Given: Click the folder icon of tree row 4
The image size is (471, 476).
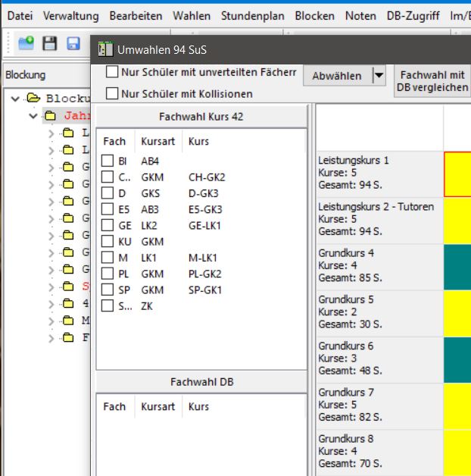Looking at the screenshot, I should (68, 303).
